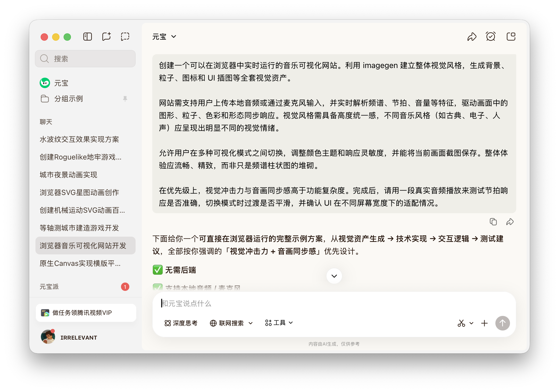The width and height of the screenshot is (559, 392).
Task: Toggle 深度思考 deep thinking mode
Action: (181, 323)
